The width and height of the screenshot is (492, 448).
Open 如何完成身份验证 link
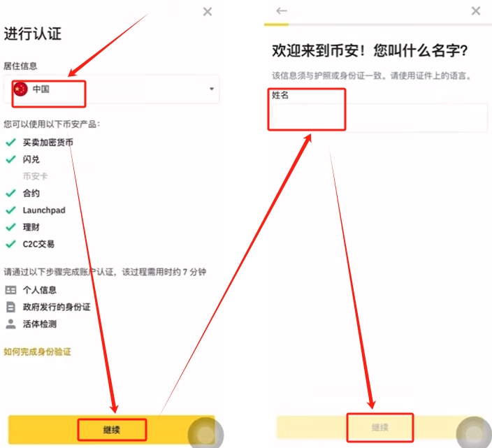click(37, 352)
